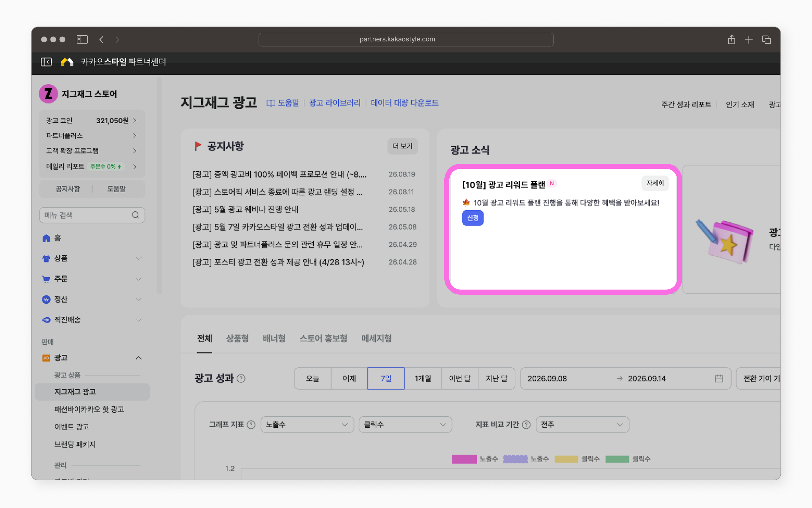The height and width of the screenshot is (508, 812).
Task: Toggle the yellow 클릭수 legend swatch
Action: click(x=566, y=459)
